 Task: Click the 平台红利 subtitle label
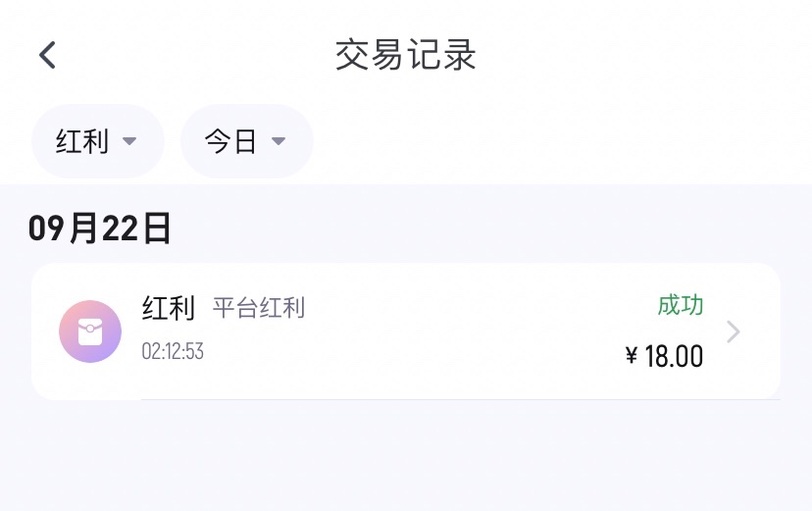coord(259,309)
